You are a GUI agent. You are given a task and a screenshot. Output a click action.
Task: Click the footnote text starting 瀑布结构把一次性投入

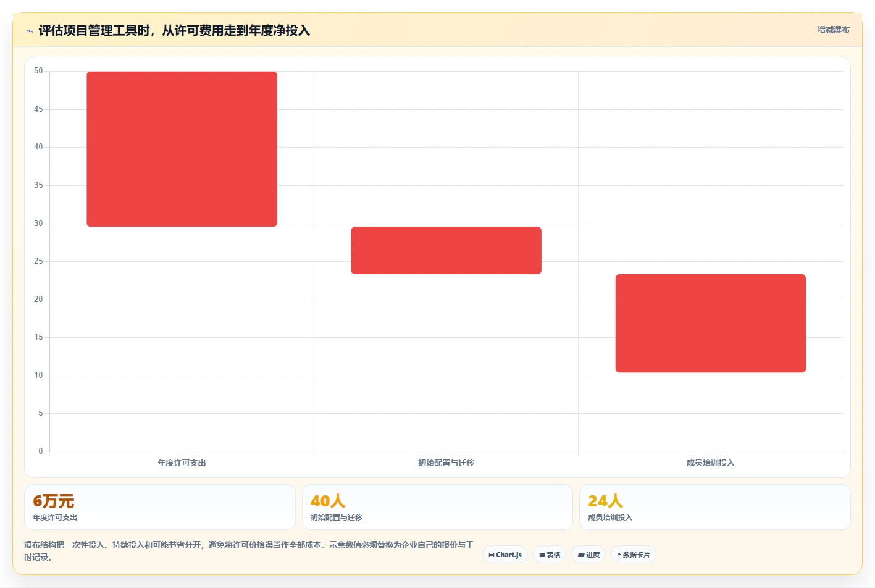(249, 551)
